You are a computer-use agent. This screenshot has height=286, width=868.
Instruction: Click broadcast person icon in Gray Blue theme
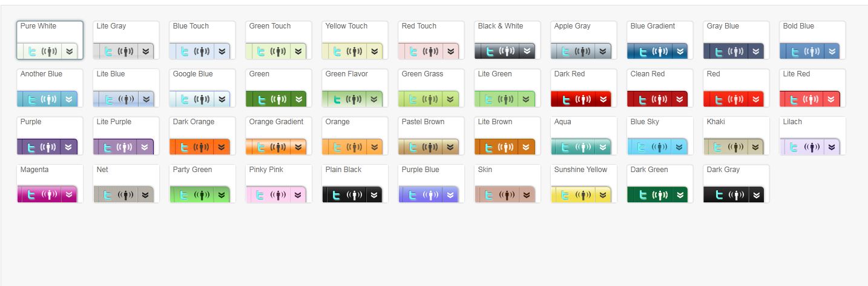[735, 52]
